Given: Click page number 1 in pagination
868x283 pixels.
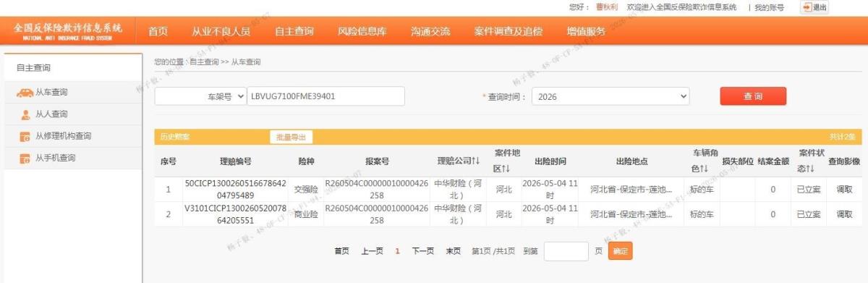Looking at the screenshot, I should point(397,251).
